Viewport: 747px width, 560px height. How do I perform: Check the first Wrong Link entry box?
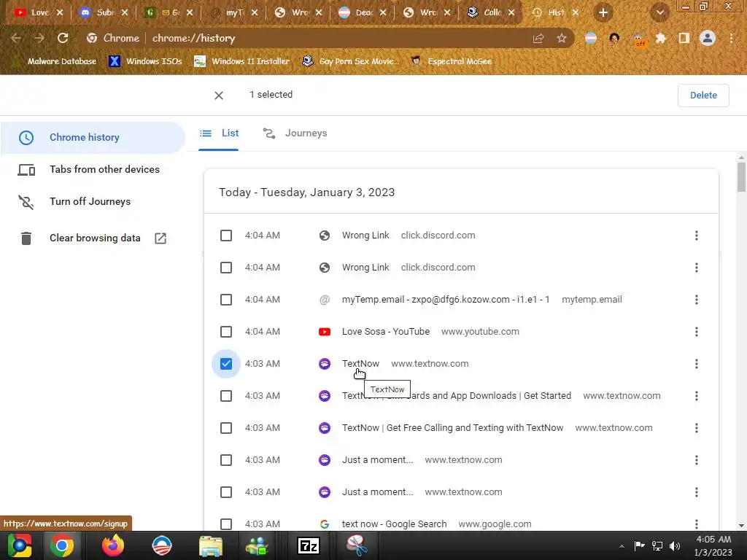(x=226, y=236)
